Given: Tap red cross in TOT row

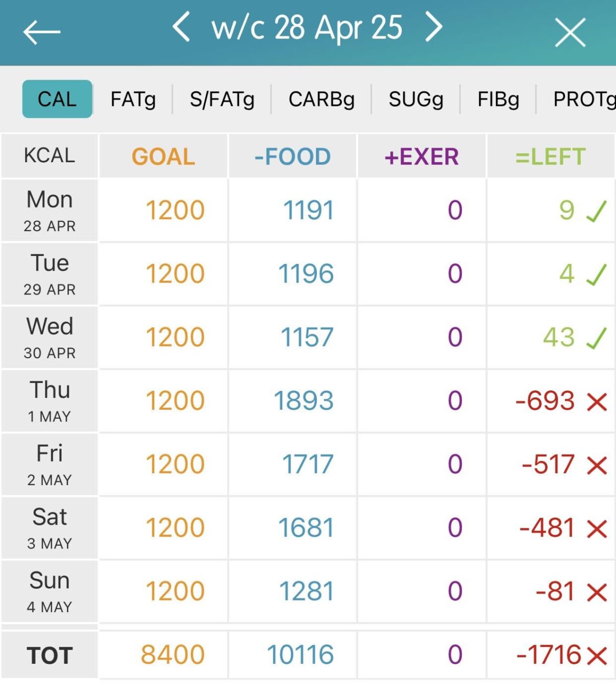Looking at the screenshot, I should click(597, 656).
